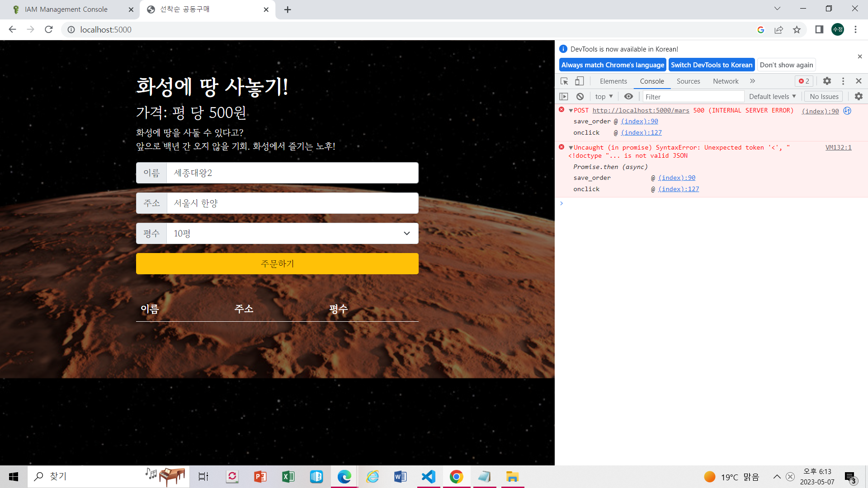
Task: Click the console prompt line
Action: click(711, 203)
